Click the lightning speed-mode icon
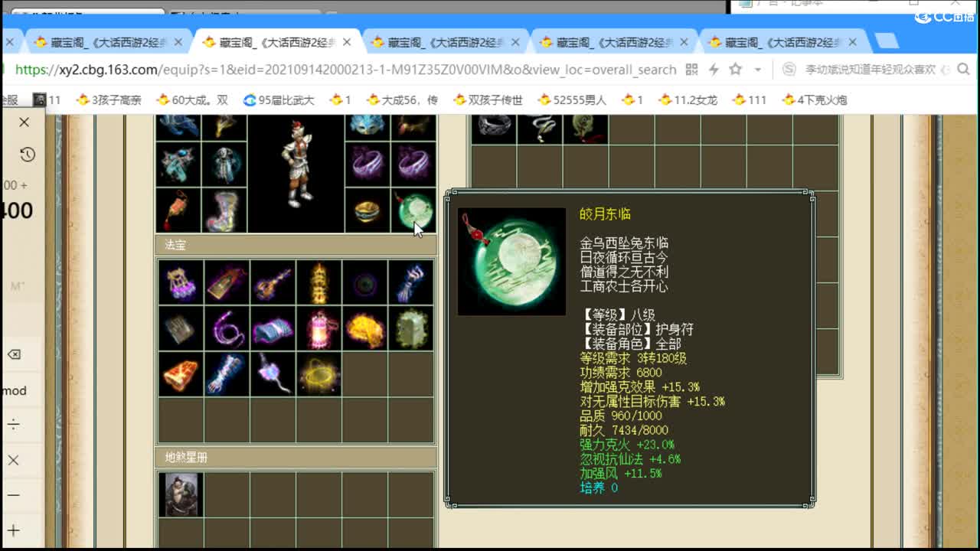This screenshot has width=980, height=551. pos(714,70)
